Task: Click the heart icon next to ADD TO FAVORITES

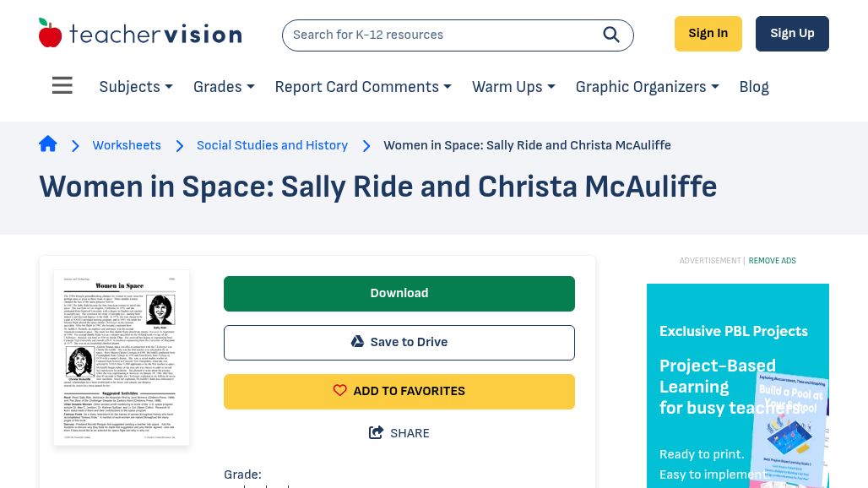Action: click(x=340, y=390)
